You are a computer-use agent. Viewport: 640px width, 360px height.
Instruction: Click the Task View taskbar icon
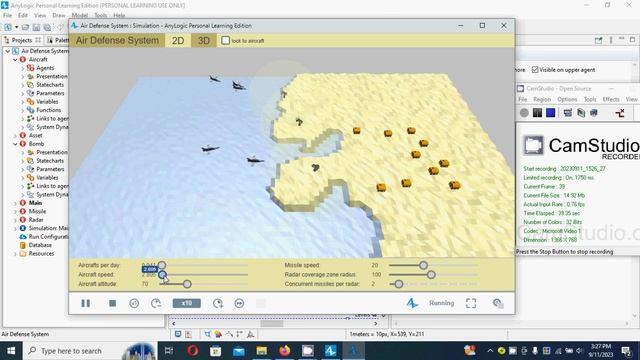point(169,351)
